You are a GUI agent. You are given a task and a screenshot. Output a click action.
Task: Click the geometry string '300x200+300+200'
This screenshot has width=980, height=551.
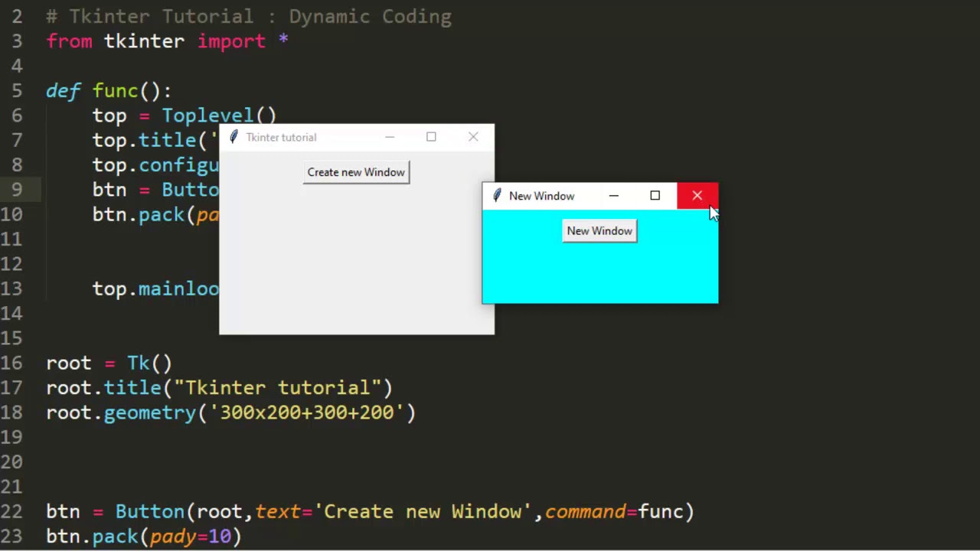(x=306, y=412)
